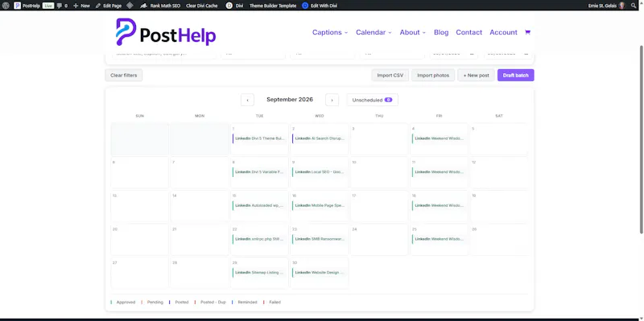Open Sept 9 Local SEO post
Image resolution: width=644 pixels, height=321 pixels.
[319, 172]
